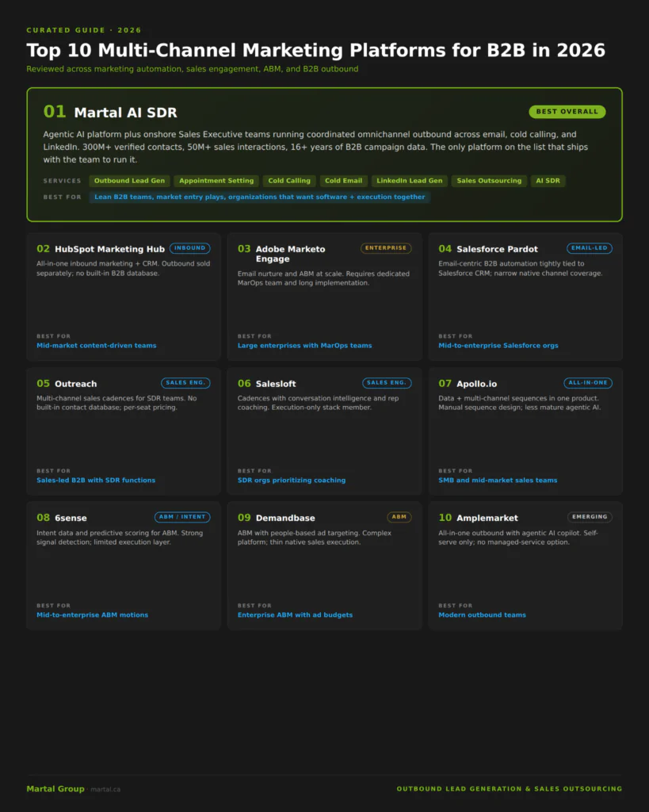This screenshot has width=649, height=812.
Task: Click the Cold Calling tag
Action: 289,181
